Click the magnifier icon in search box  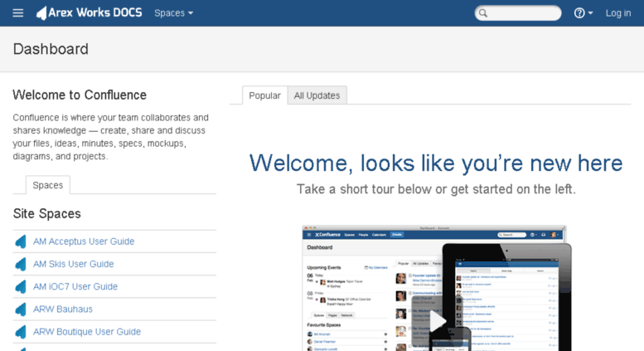click(x=483, y=13)
